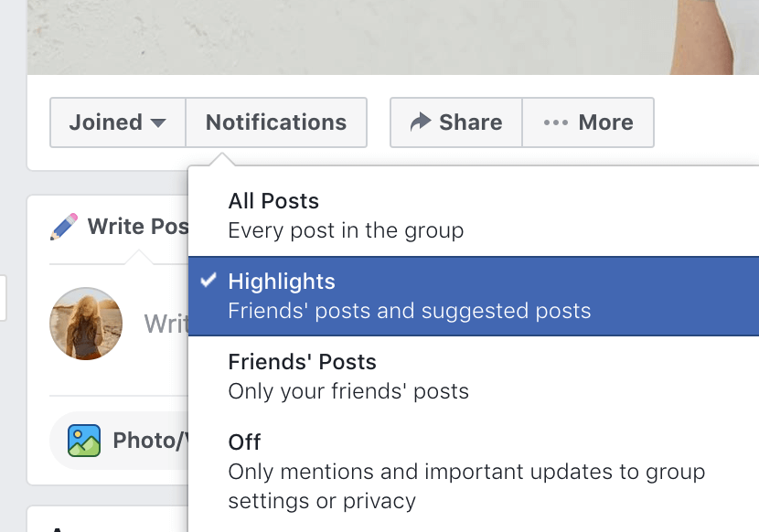
Task: Expand the More options menu
Action: [588, 122]
